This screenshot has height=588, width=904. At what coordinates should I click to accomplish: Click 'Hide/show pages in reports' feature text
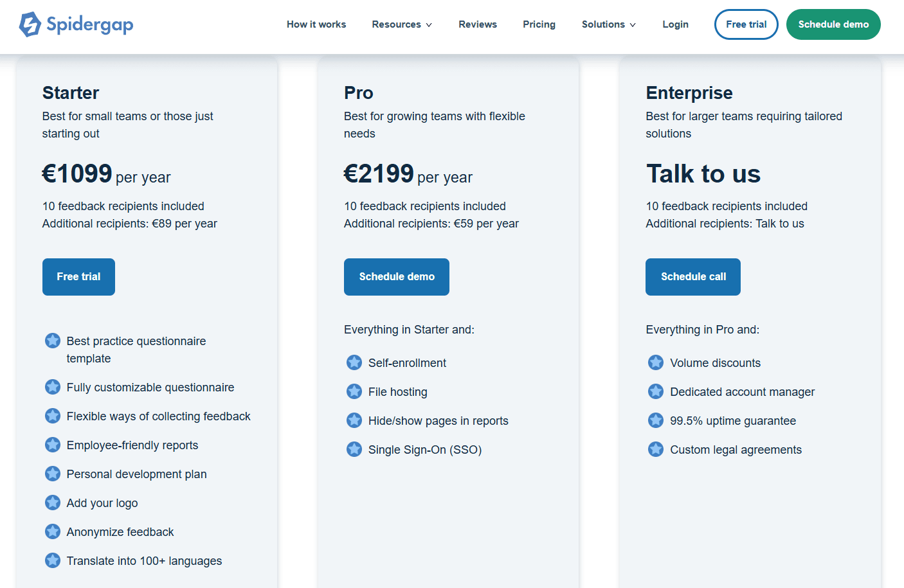(438, 421)
